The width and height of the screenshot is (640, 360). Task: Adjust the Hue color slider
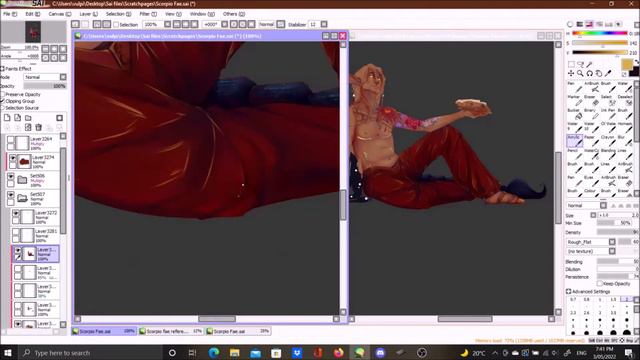click(x=600, y=33)
